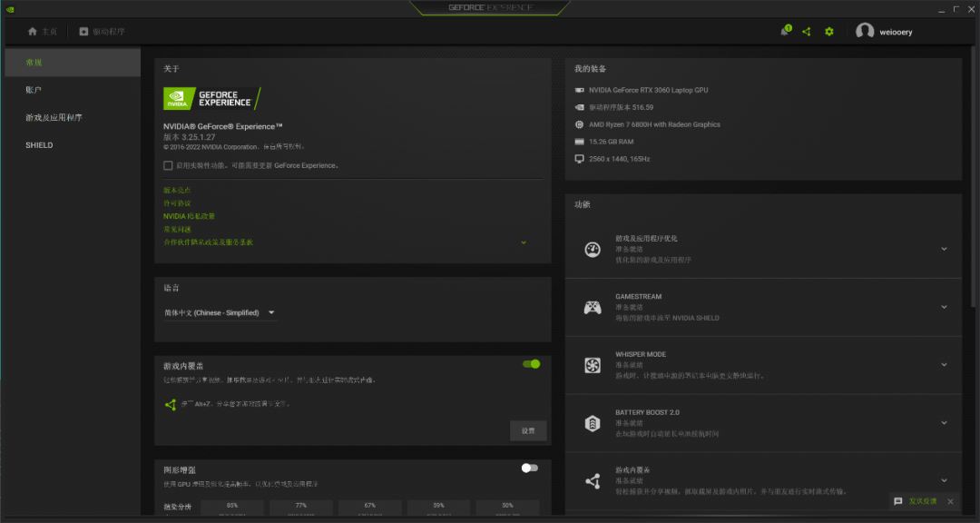Open the settings gear icon

pos(828,31)
